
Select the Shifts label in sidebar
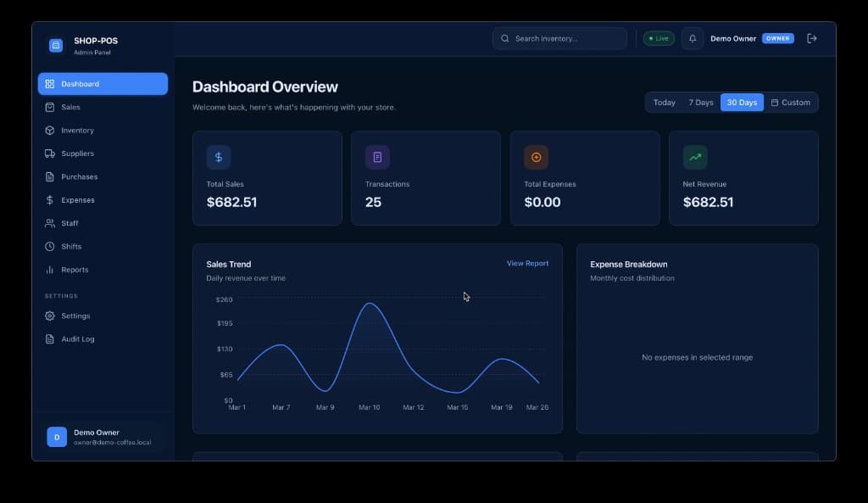pyautogui.click(x=71, y=247)
